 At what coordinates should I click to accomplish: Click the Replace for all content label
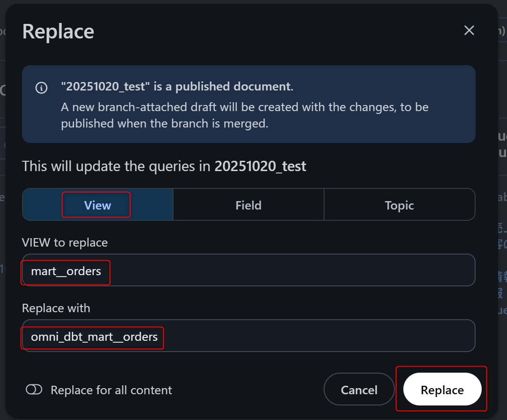tap(111, 390)
